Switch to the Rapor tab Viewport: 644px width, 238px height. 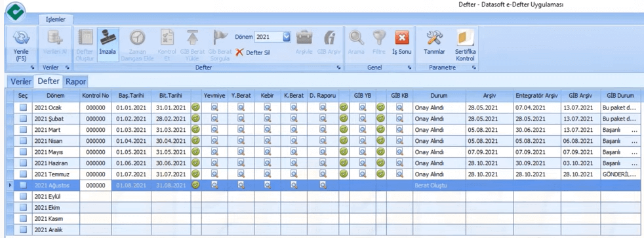[75, 81]
